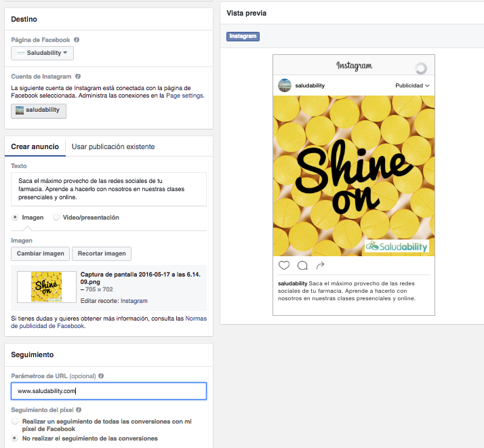Image resolution: width=484 pixels, height=448 pixels.
Task: Click the comment bubble icon in preview
Action: [302, 266]
